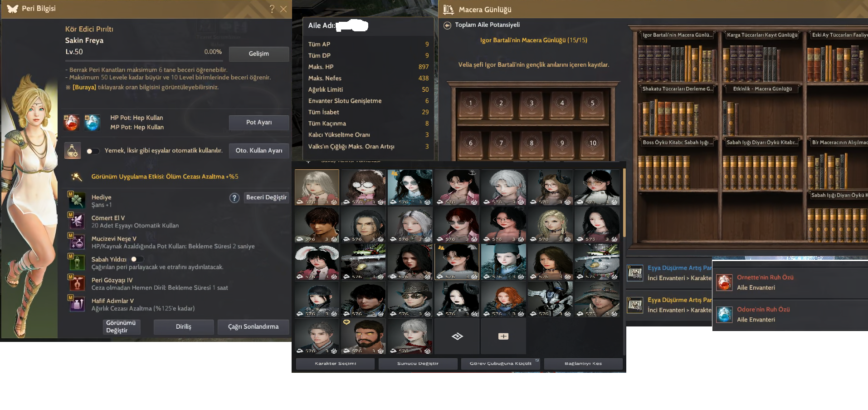868x410 pixels.
Task: Select the glasses-wearing pigtails character portrait
Action: tap(363, 188)
